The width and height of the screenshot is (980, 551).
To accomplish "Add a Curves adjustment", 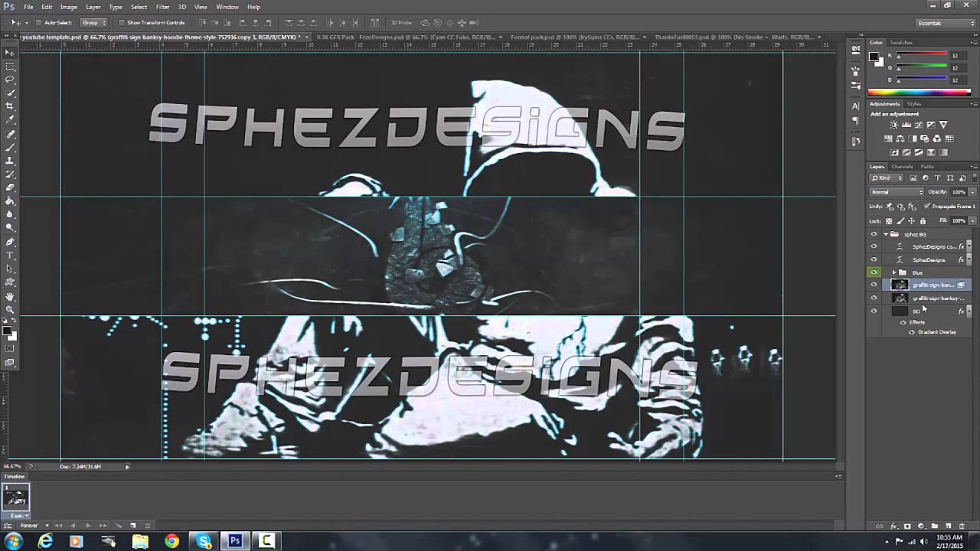I will [919, 125].
